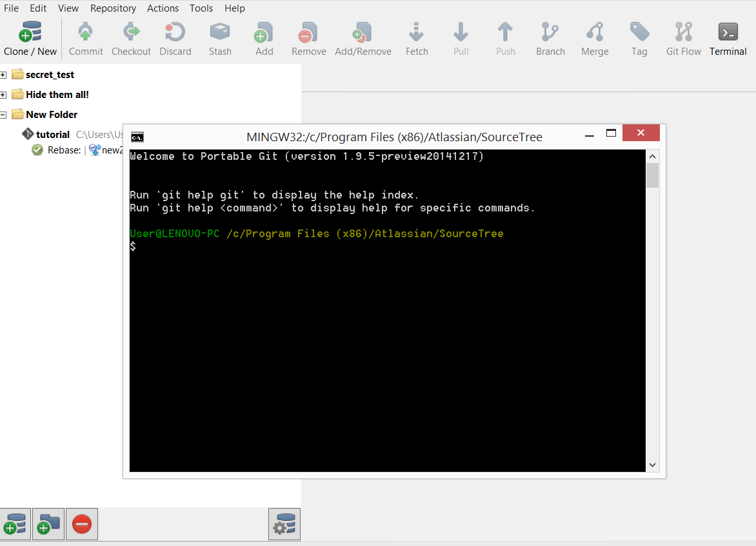Open the Edit menu
Screen dimensions: 756x546
[x=38, y=8]
